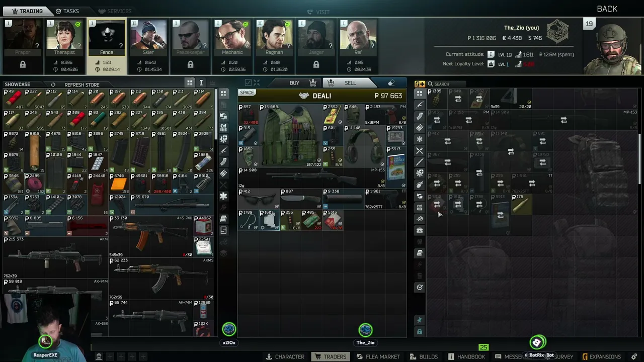This screenshot has width=644, height=362.
Task: Select the AKMS rifle in Fence's store
Action: point(162,279)
